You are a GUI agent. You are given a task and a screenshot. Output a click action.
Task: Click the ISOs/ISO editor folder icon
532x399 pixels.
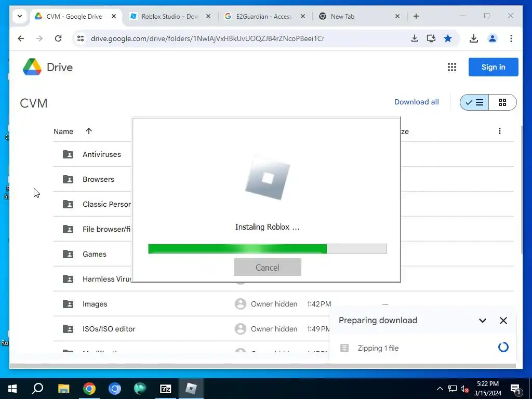coord(68,329)
